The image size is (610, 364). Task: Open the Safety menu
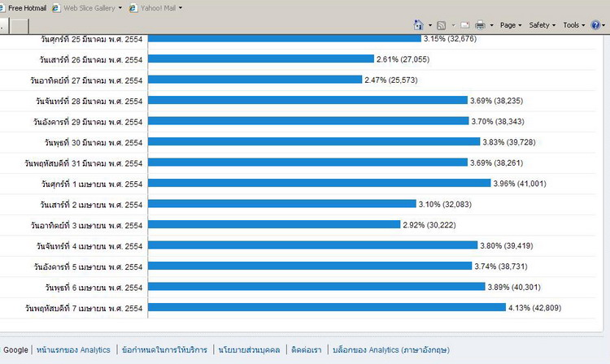coord(542,25)
